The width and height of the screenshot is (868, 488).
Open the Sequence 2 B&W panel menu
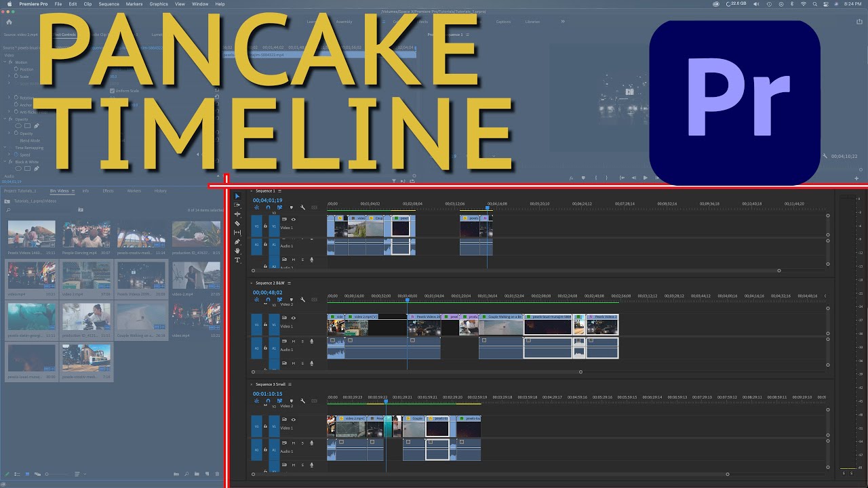click(x=290, y=283)
